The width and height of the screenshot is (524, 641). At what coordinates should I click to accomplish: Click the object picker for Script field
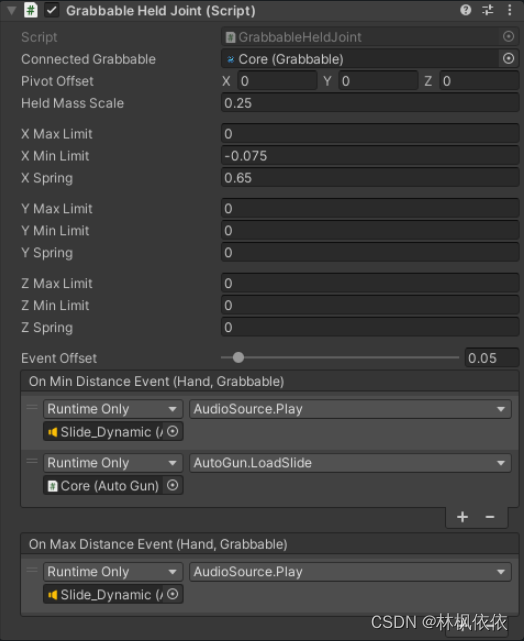click(508, 37)
